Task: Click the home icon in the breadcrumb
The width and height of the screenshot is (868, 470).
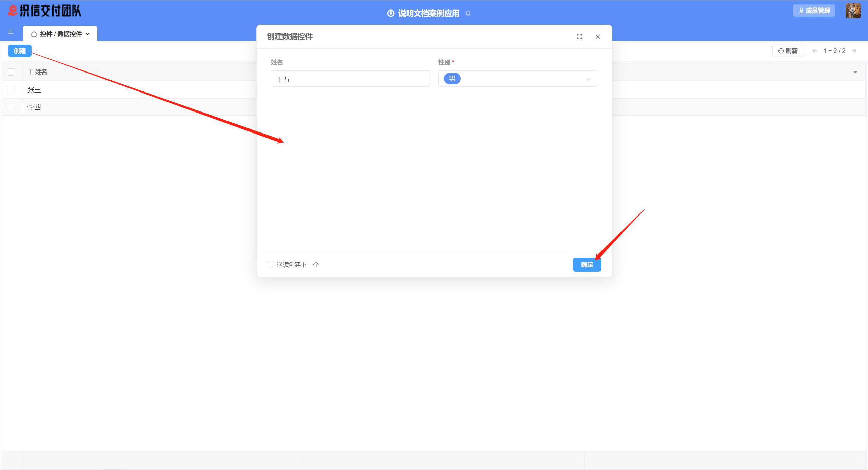Action: click(x=34, y=34)
